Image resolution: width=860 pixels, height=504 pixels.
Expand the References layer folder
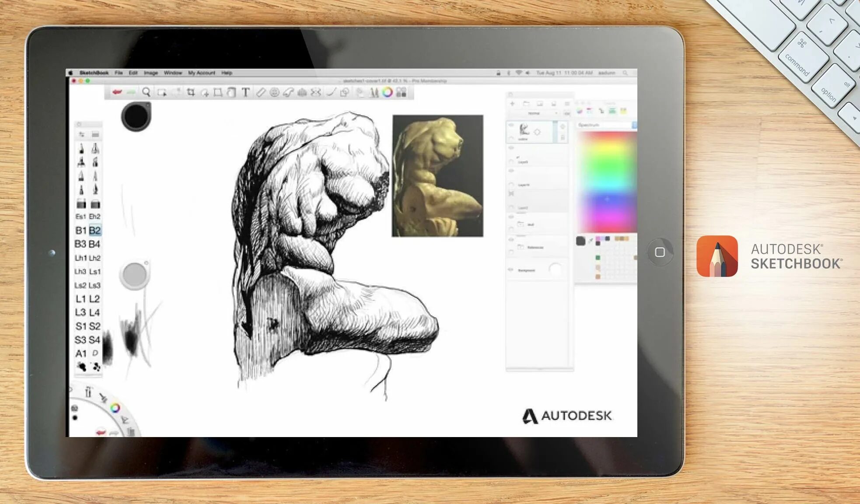[x=521, y=247]
